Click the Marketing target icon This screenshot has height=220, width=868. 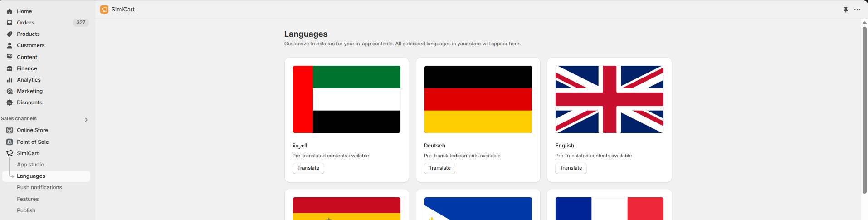[10, 91]
